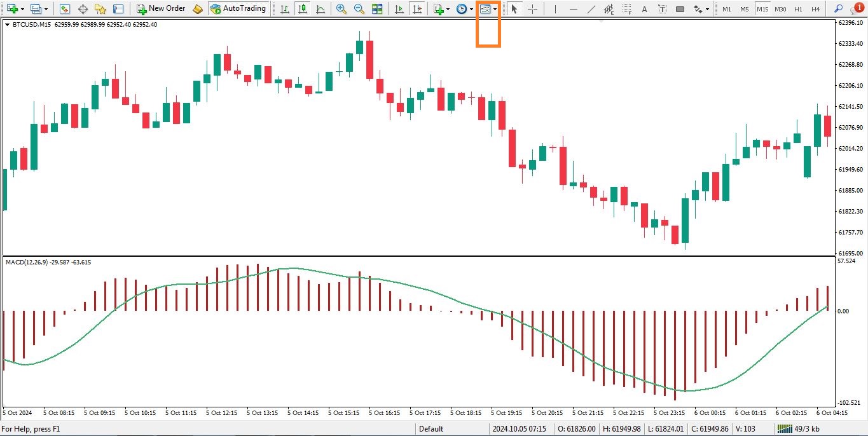Select the Fibonacci retracement tool
This screenshot has height=436, width=868.
[x=626, y=9]
